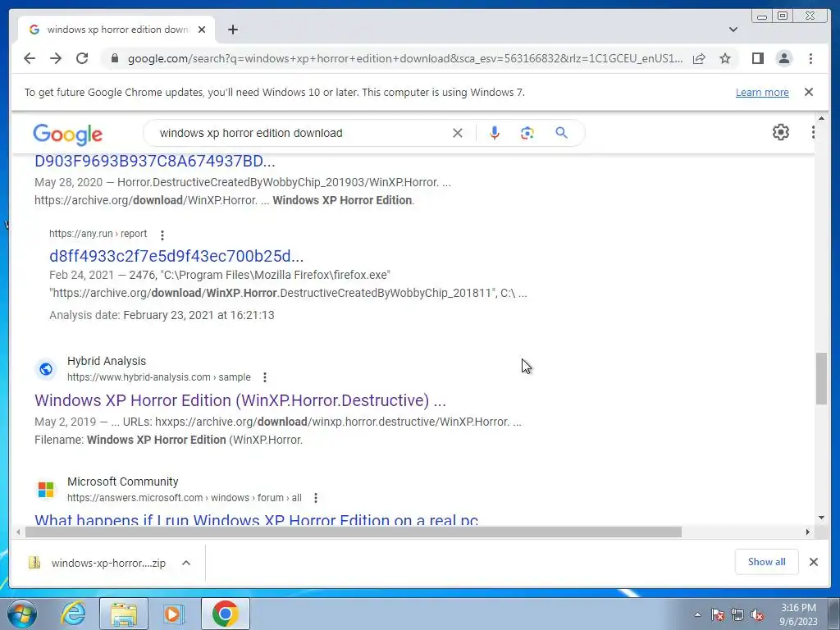Open the volume tray icon

coord(757,614)
